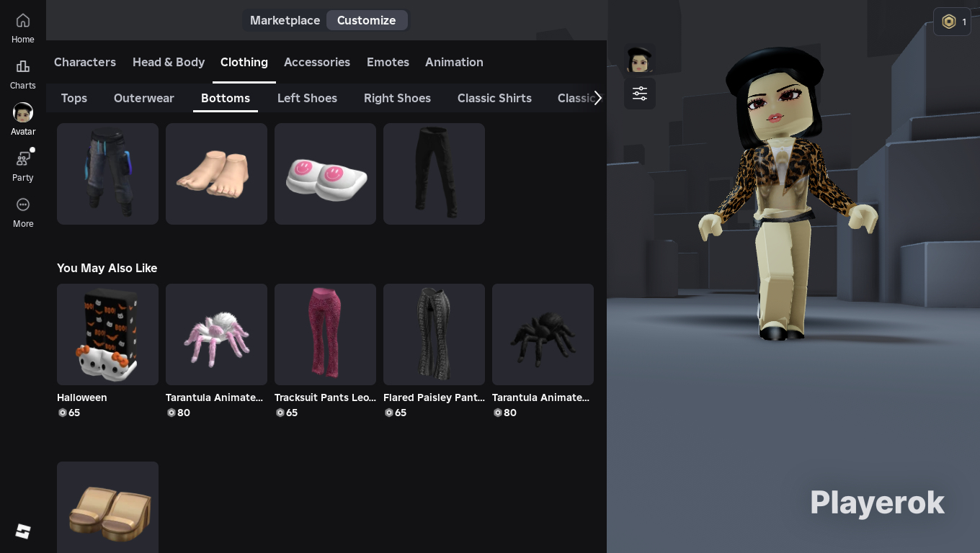Click the Flared Paisley Pants 65 price

pos(396,413)
